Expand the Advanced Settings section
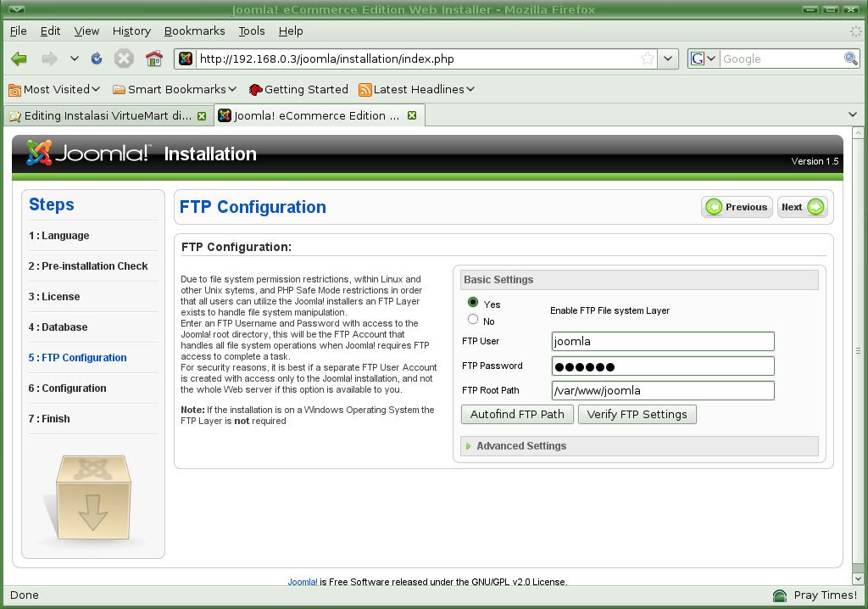This screenshot has height=609, width=868. [x=639, y=446]
